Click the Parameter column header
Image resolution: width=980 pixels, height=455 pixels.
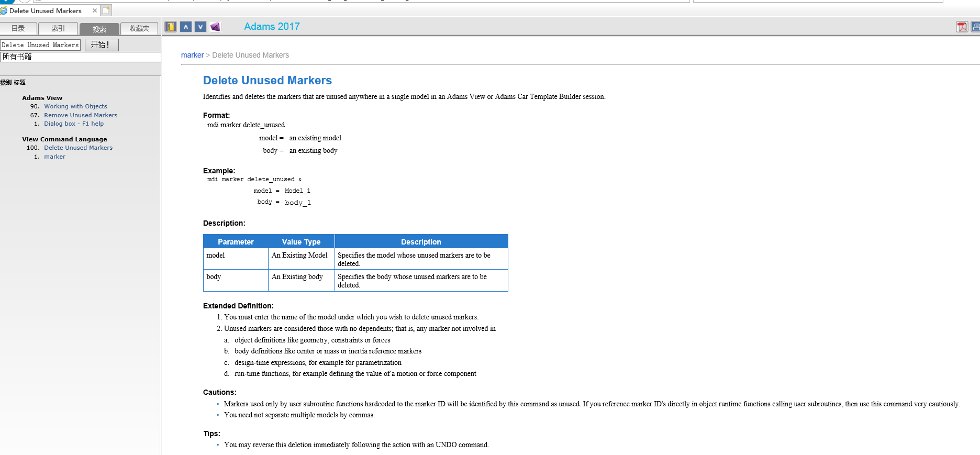pyautogui.click(x=236, y=242)
